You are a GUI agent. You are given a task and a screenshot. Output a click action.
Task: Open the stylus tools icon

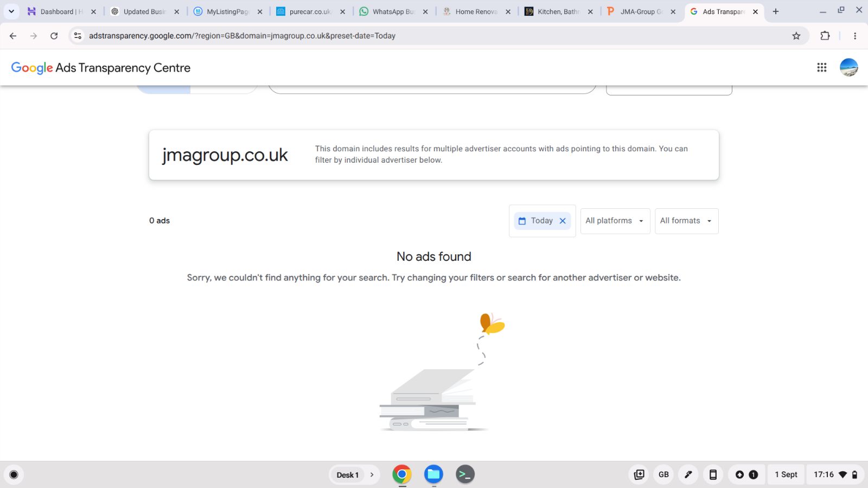(688, 474)
